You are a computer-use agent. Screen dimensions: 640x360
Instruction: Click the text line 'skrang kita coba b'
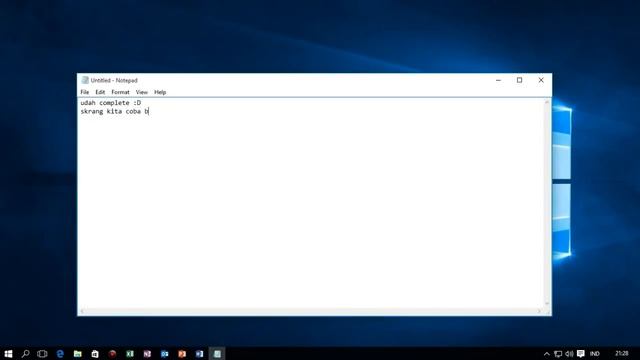point(115,111)
